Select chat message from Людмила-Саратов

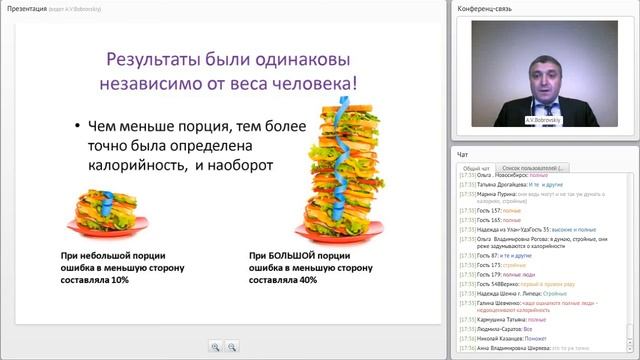tap(496, 329)
